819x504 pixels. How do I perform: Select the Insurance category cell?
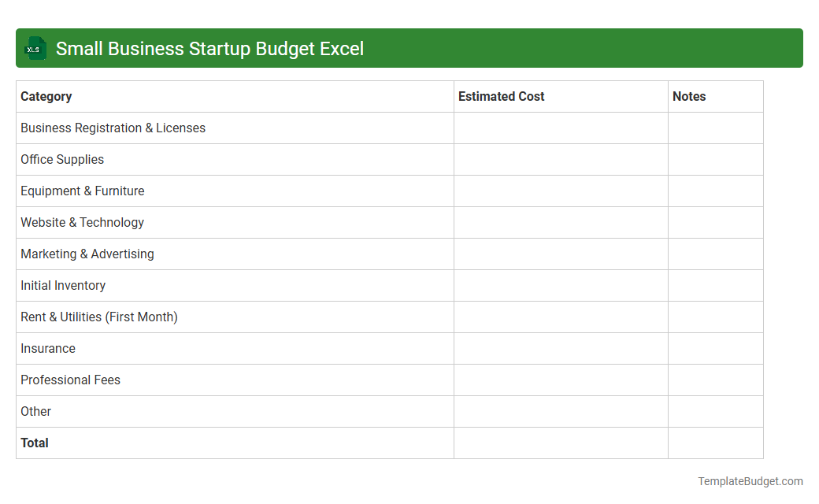[x=48, y=348]
